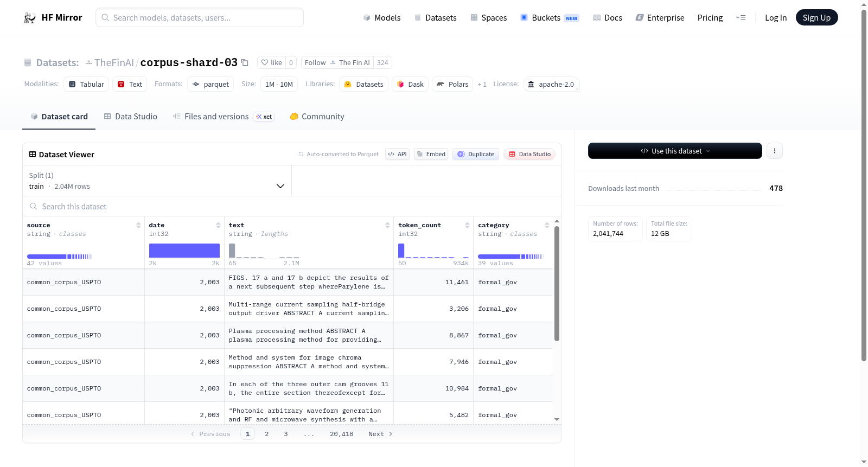This screenshot has height=467, width=868.
Task: Open the TheFinAI organization link
Action: click(114, 62)
